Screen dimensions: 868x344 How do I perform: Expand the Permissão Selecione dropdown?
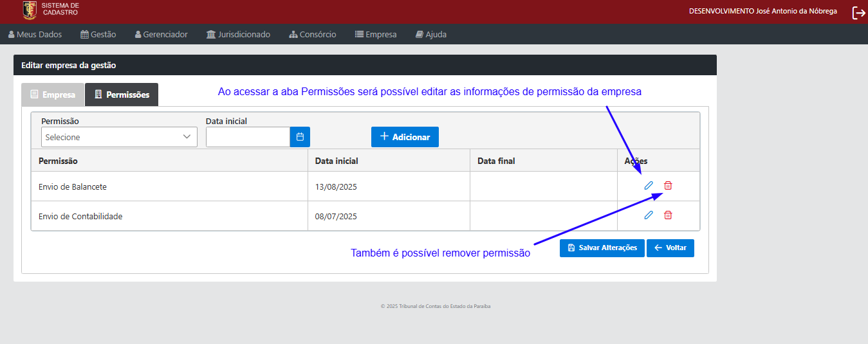(x=119, y=137)
